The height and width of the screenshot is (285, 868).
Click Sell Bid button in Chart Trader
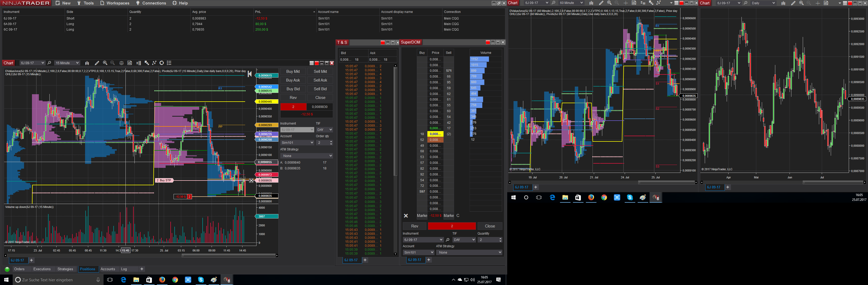pyautogui.click(x=320, y=89)
